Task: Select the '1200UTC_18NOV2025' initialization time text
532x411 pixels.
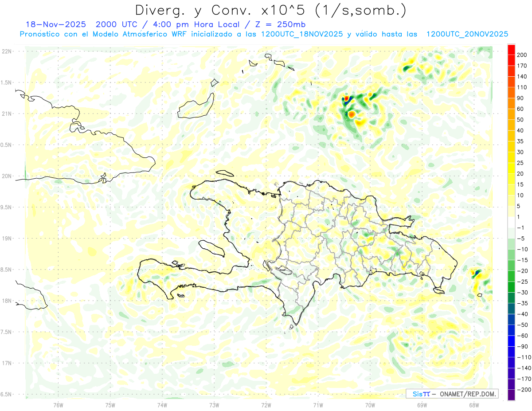Action: coord(301,34)
